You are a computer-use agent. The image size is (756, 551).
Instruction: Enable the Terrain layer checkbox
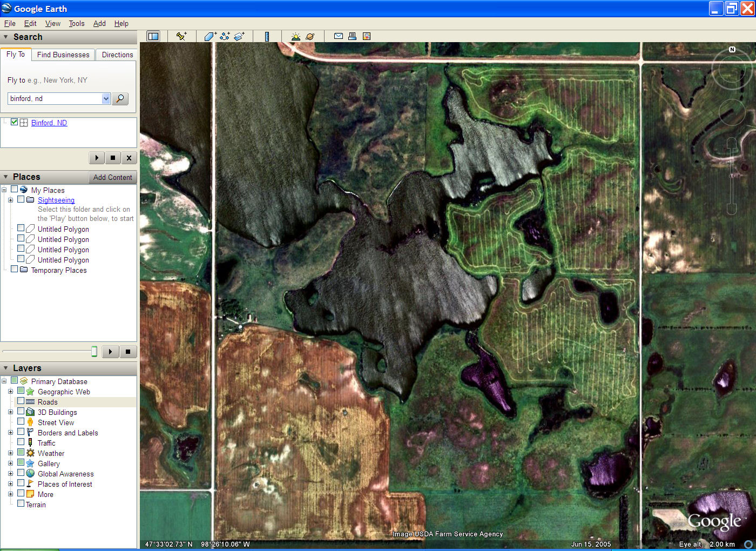click(21, 503)
